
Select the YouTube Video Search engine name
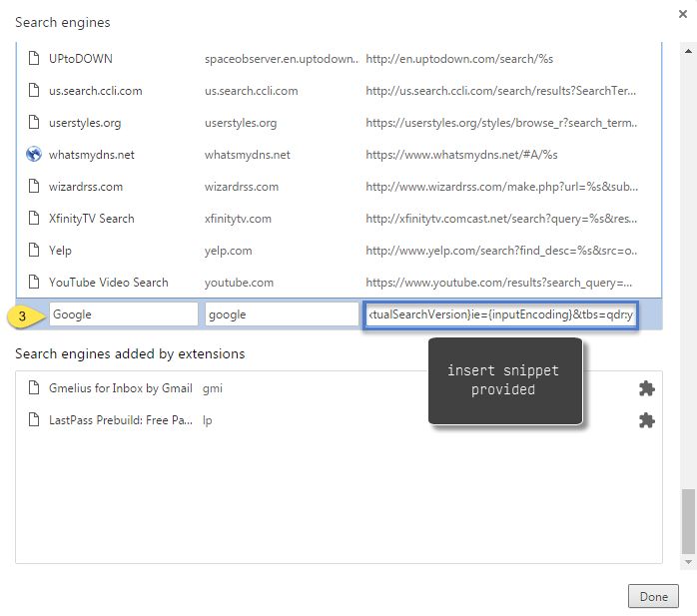pos(109,283)
